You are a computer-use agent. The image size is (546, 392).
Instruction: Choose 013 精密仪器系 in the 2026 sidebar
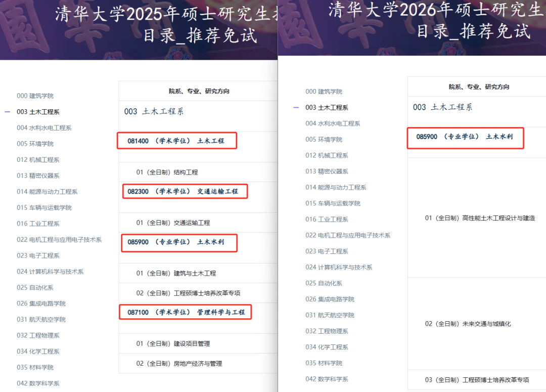[x=327, y=171]
